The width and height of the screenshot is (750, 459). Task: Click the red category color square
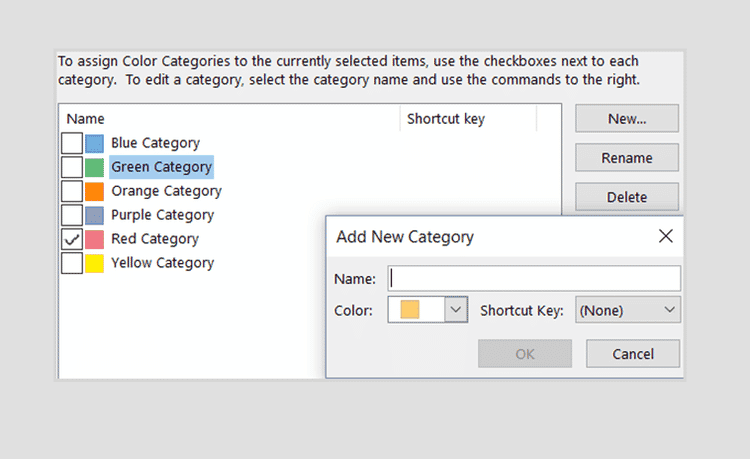95,239
